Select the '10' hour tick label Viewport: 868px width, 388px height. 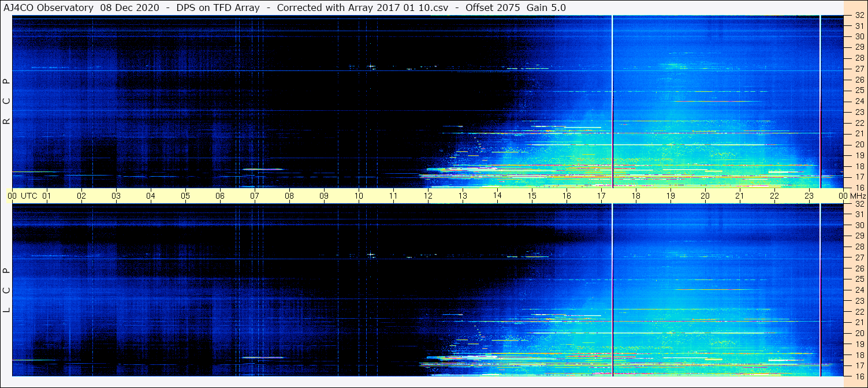[x=359, y=196]
